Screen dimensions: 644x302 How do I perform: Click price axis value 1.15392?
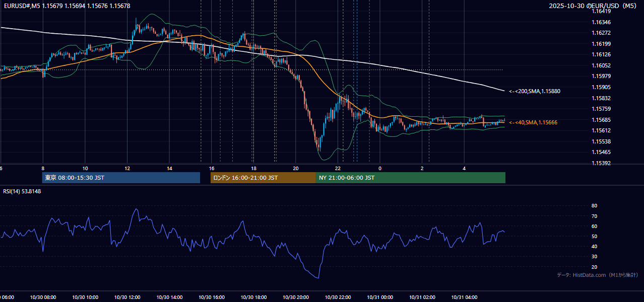pos(601,163)
